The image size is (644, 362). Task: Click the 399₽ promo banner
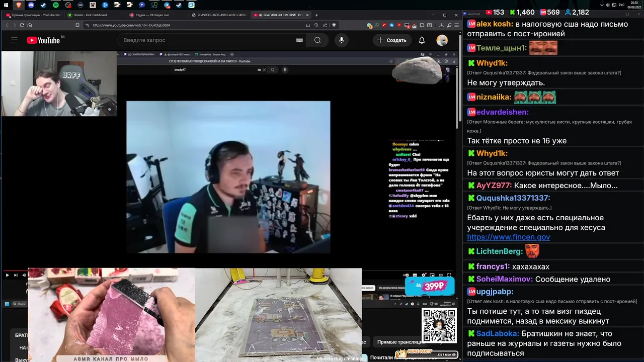pos(429,286)
